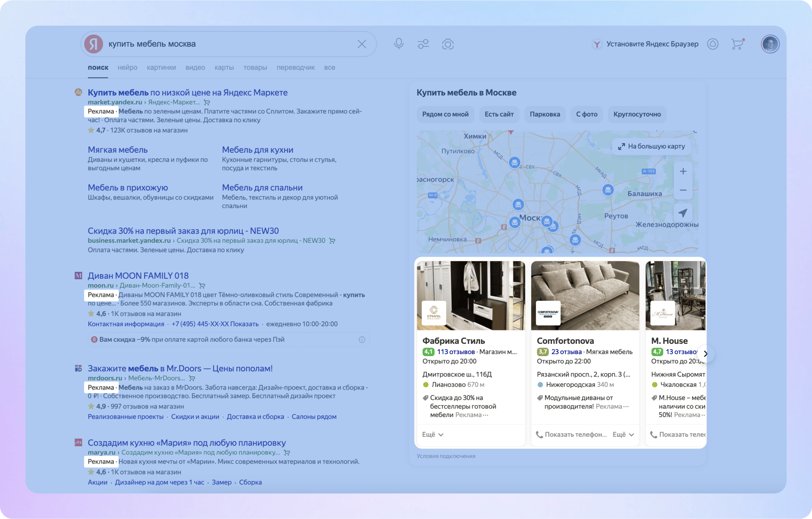Open the Alice assistant icon in header
Screen dimensions: 812x519
(713, 44)
